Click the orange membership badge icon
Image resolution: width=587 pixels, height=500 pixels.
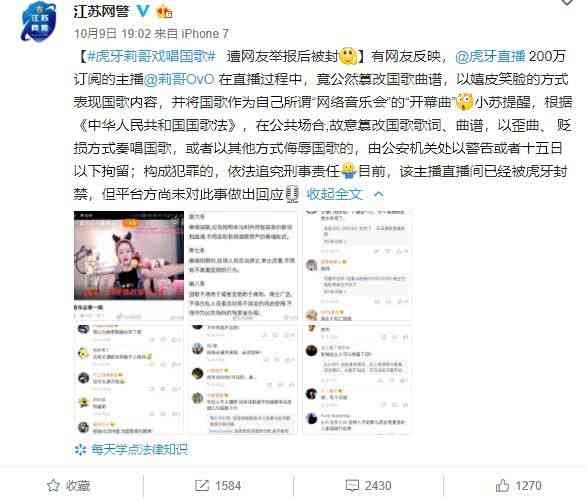(x=164, y=12)
